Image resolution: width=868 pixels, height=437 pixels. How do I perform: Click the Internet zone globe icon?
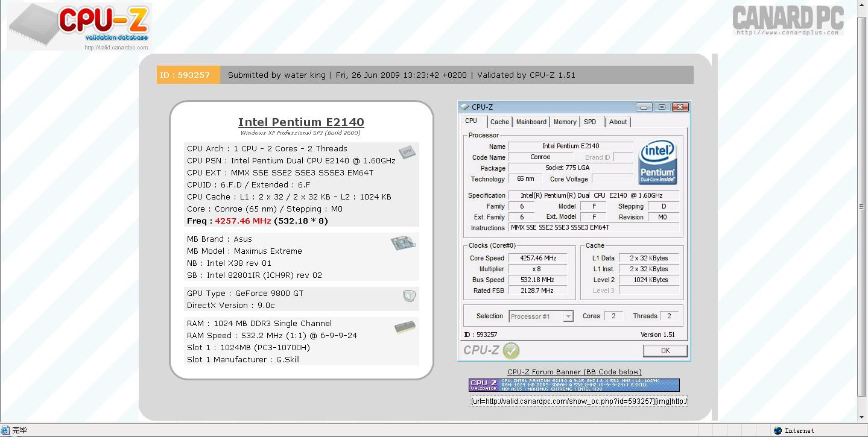(x=778, y=430)
